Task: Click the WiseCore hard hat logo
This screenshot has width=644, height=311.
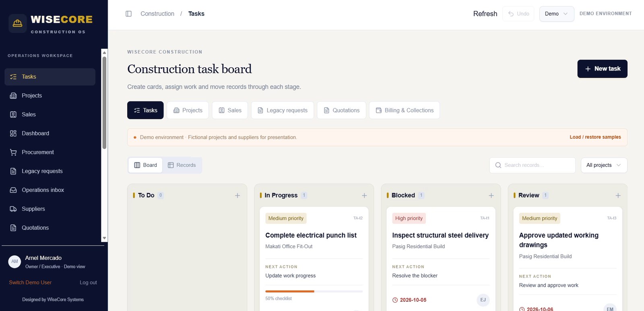Action: (18, 23)
